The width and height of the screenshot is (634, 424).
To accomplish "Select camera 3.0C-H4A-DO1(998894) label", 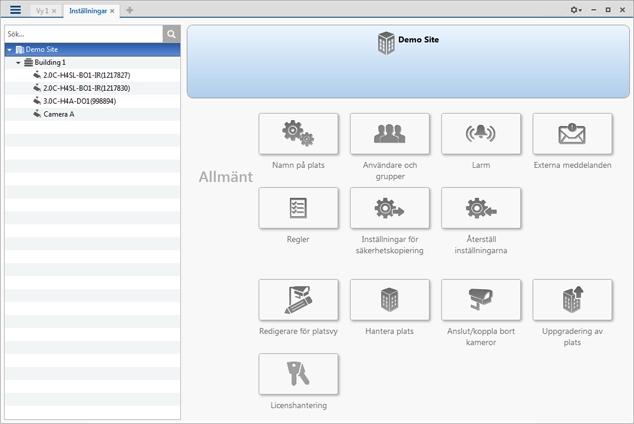I will (80, 101).
